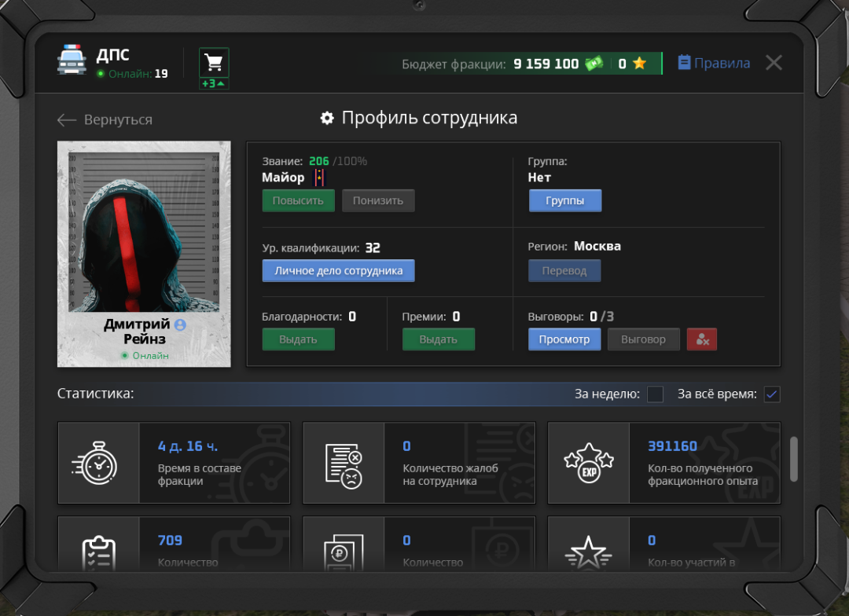
Task: Click the 9 159 100 budget amount
Action: [546, 64]
